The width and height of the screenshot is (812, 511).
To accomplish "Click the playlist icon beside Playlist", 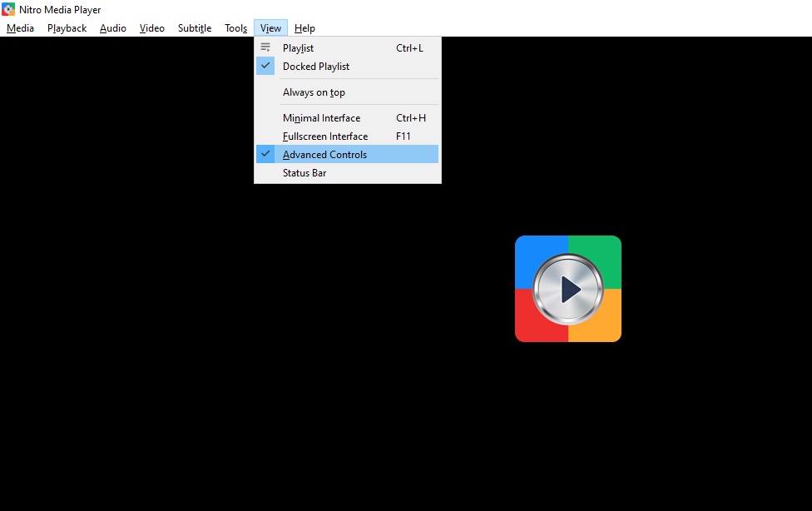I will (265, 47).
